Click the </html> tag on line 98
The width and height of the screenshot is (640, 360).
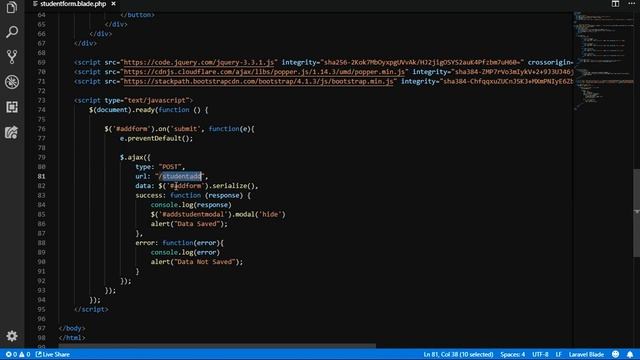pyautogui.click(x=72, y=338)
